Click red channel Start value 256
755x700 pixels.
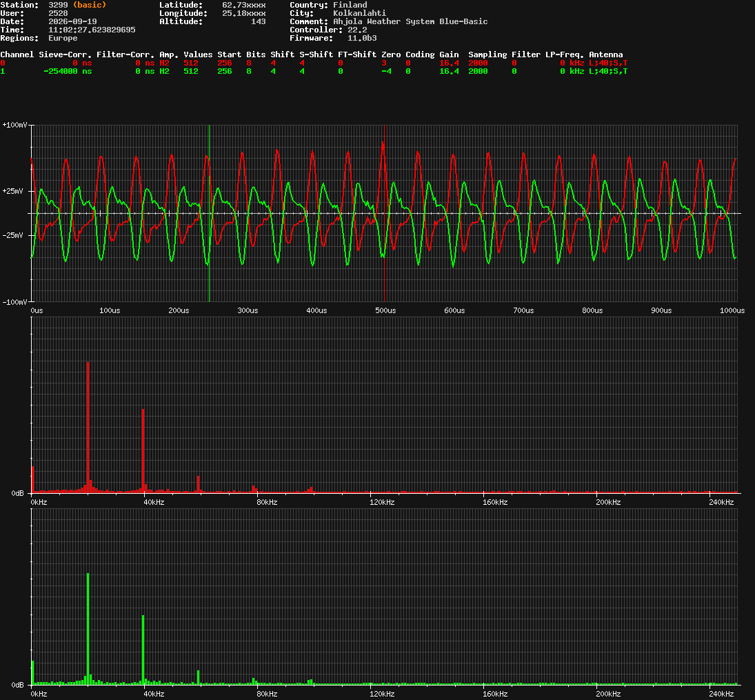(224, 63)
